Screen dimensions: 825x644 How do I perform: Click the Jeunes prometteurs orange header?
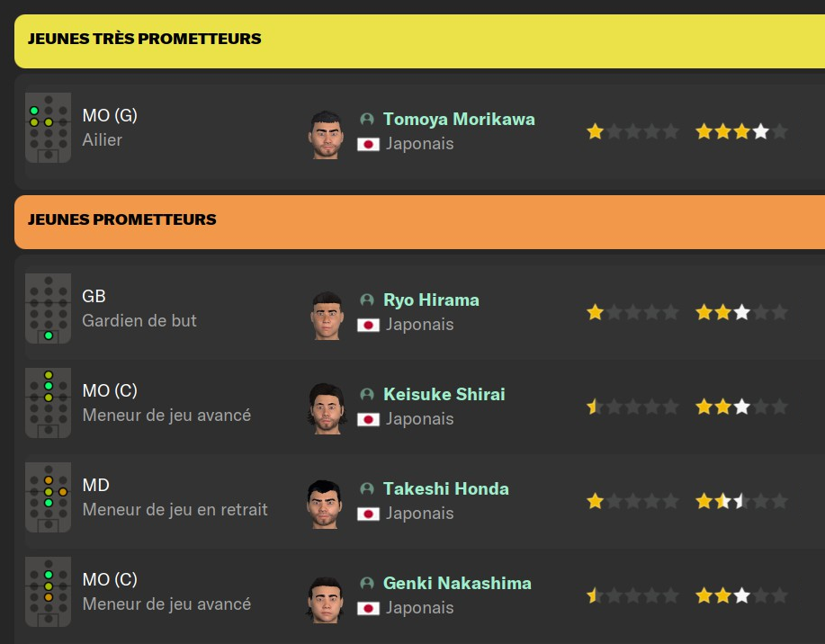coord(419,221)
